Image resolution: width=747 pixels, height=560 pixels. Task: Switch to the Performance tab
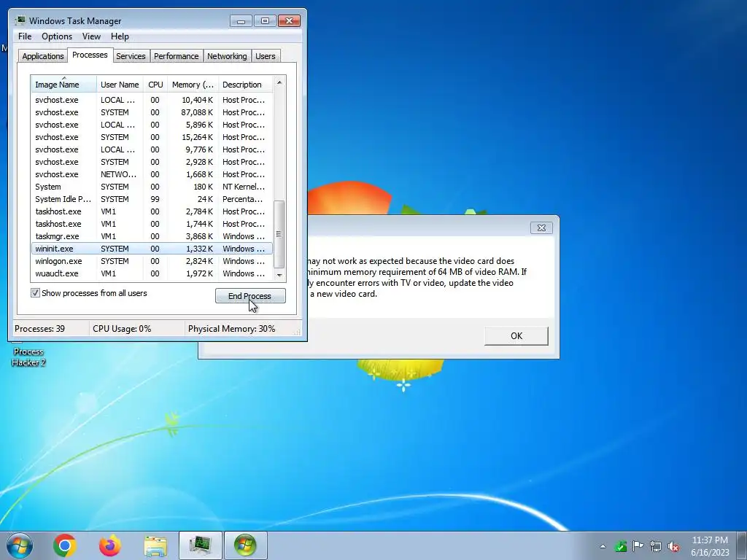tap(176, 56)
